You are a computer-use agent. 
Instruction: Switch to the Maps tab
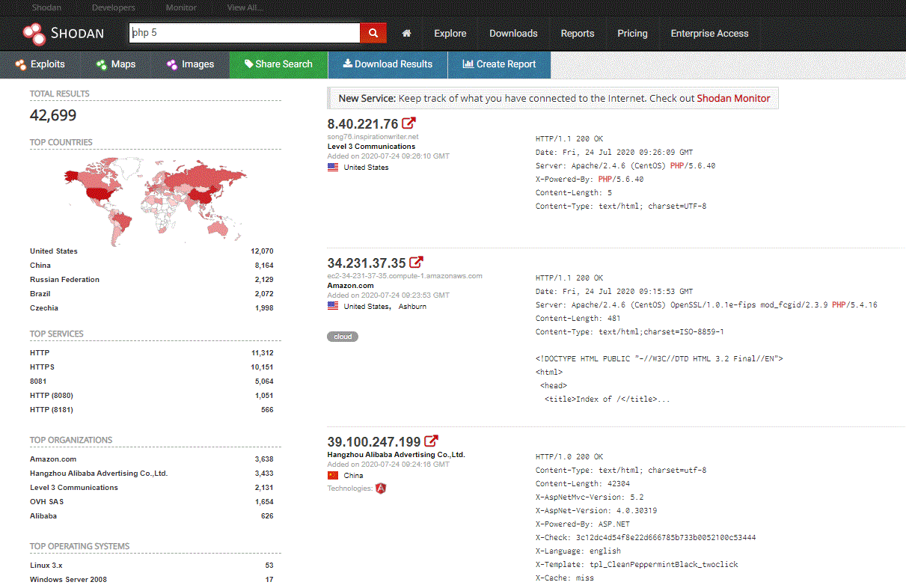[x=116, y=64]
